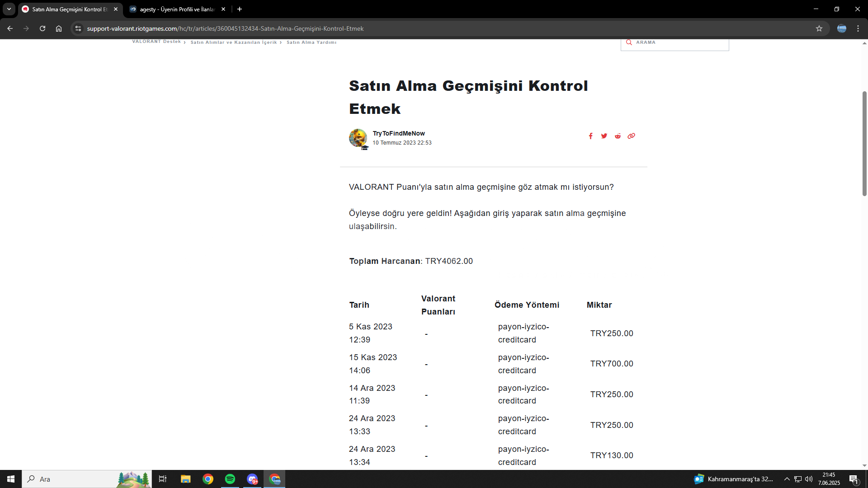Screen dimensions: 868x488
Task: Click the Valorant Puanları column header
Action: [x=438, y=305]
